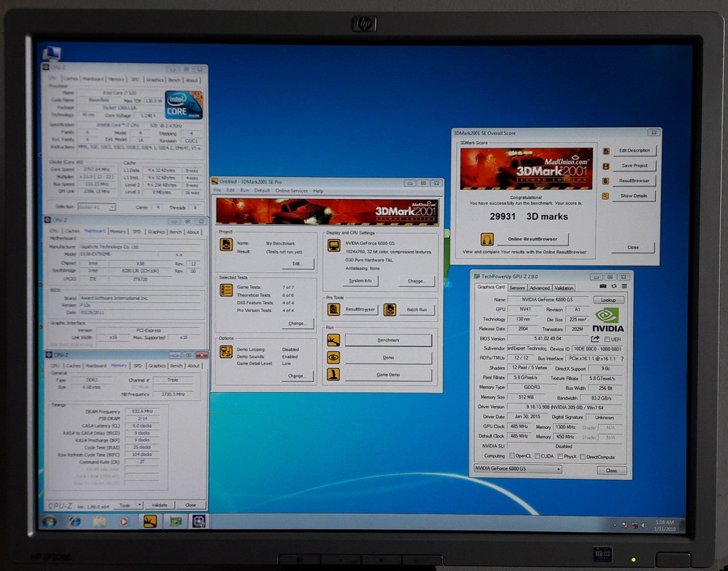
Task: Open the CPU-Z Tools dropdown arrow
Action: tap(140, 505)
